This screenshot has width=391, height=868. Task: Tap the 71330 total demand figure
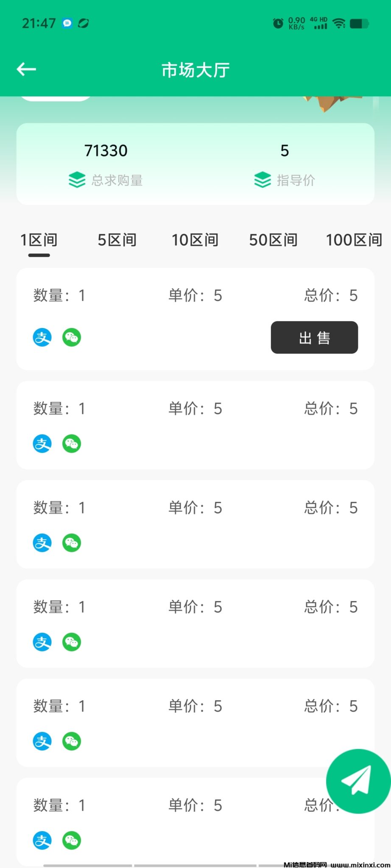pyautogui.click(x=106, y=150)
